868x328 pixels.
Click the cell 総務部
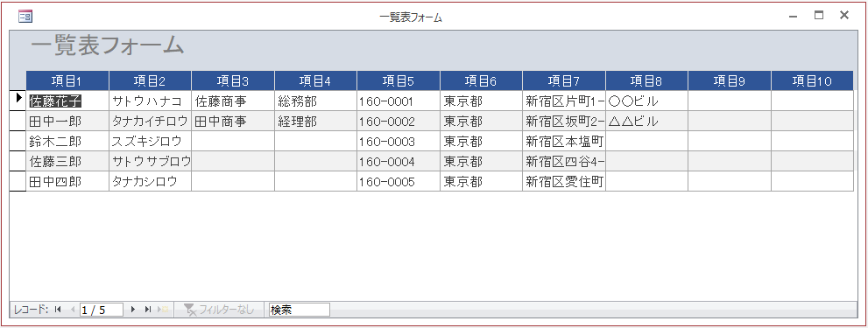tap(315, 101)
